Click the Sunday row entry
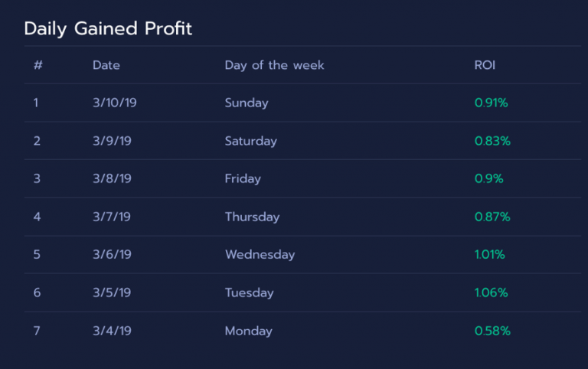 click(247, 103)
